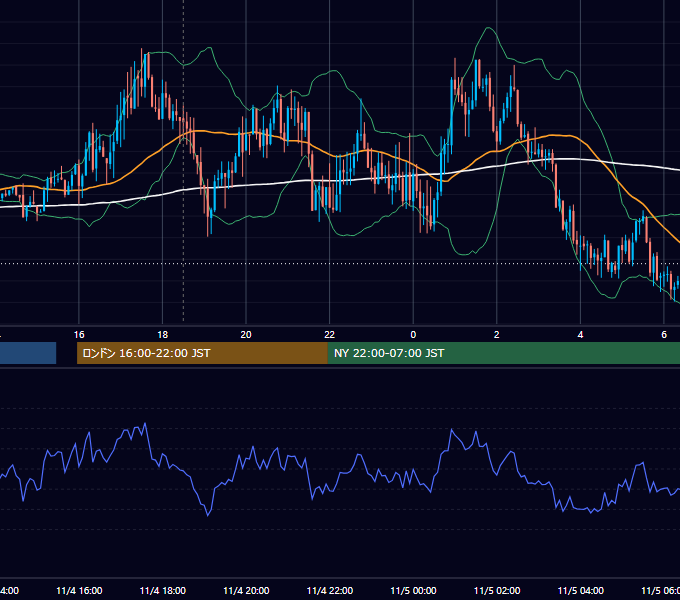Click the 0 hour label on chart axis
Image resolution: width=680 pixels, height=600 pixels.
pyautogui.click(x=413, y=335)
